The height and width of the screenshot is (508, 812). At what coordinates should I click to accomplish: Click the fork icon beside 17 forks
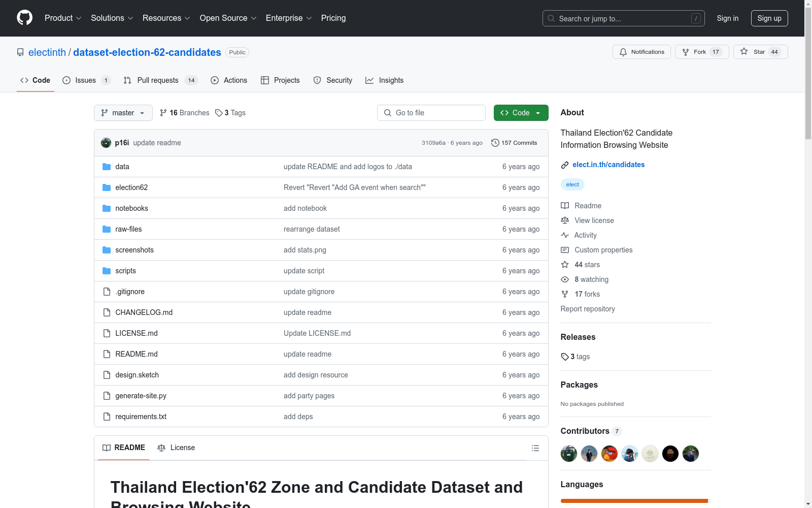click(x=565, y=294)
